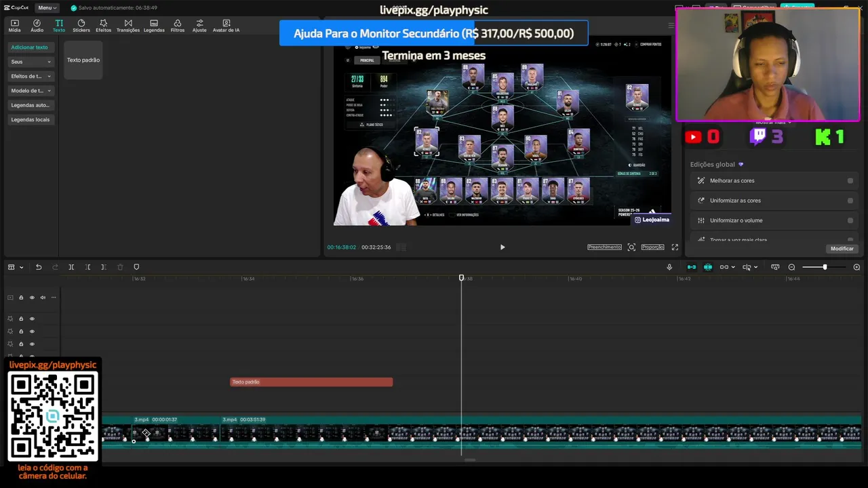The height and width of the screenshot is (488, 868).
Task: Select the Texto panel icon
Action: coord(59,26)
